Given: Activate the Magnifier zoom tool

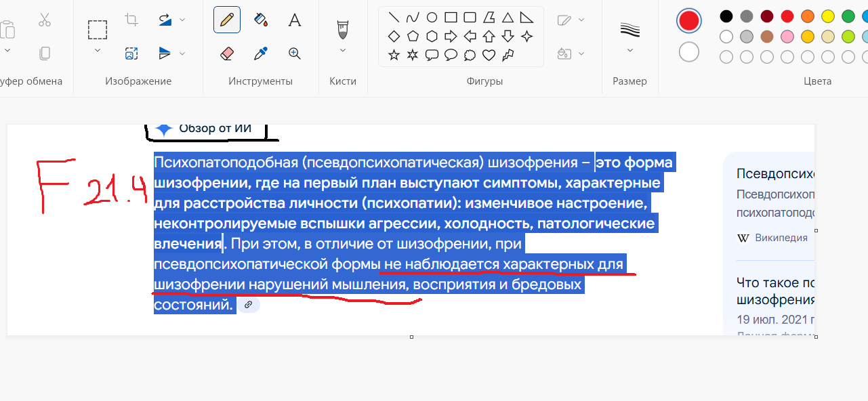Looking at the screenshot, I should (295, 53).
